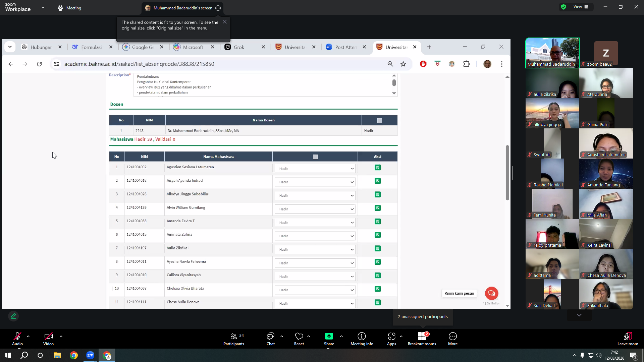This screenshot has height=362, width=644.
Task: Click the browser address bar URL
Action: [x=139, y=64]
